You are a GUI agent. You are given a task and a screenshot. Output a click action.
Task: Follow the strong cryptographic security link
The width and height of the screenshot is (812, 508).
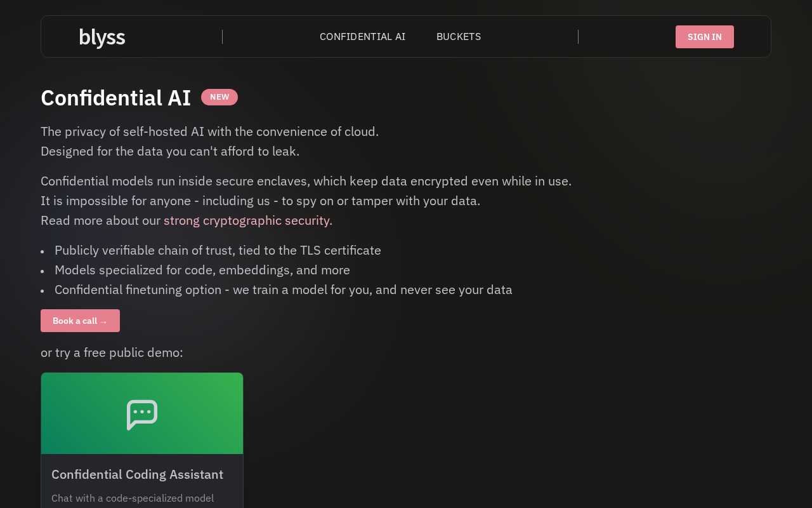click(x=246, y=220)
